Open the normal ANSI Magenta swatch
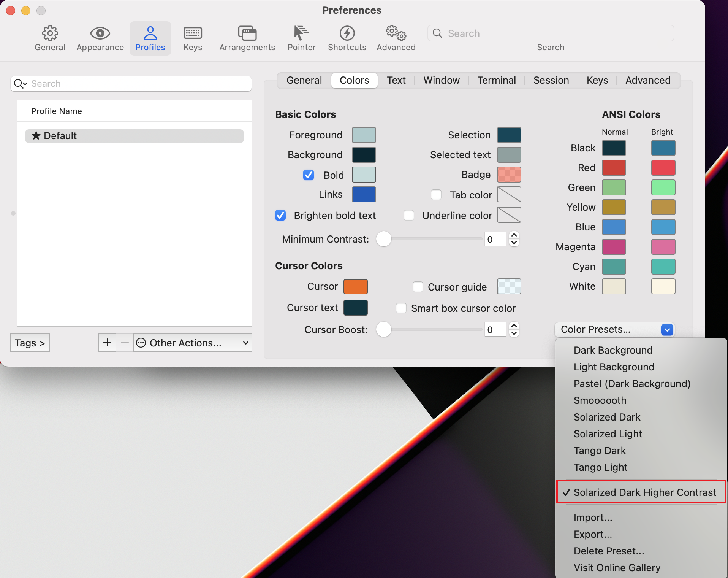The height and width of the screenshot is (578, 728). (x=614, y=247)
